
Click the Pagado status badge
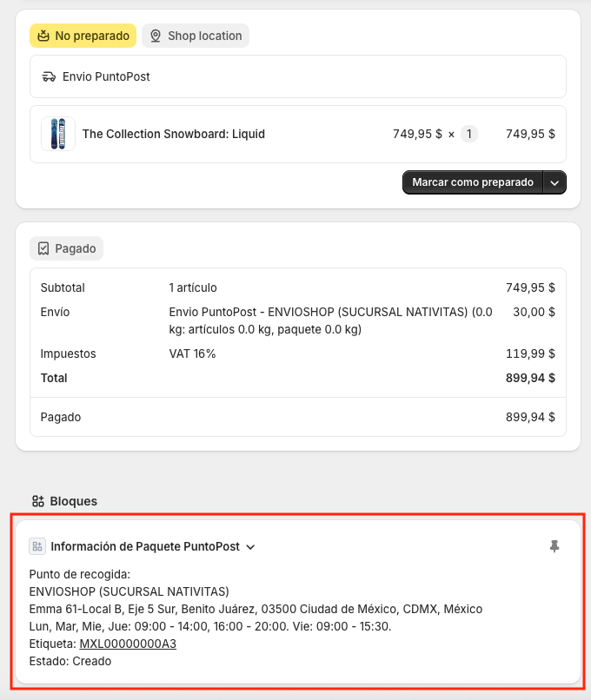(x=66, y=248)
